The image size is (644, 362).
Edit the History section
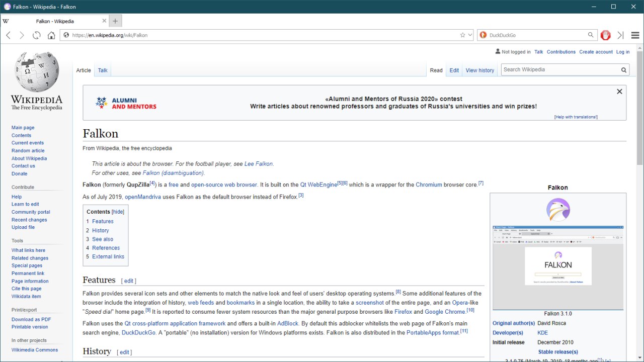click(x=124, y=352)
